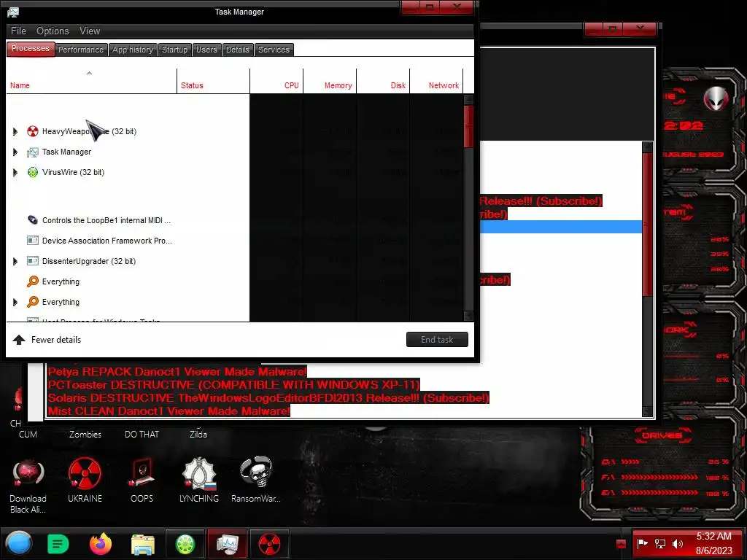747x560 pixels.
Task: Expand the Task Manager process group
Action: [x=15, y=152]
